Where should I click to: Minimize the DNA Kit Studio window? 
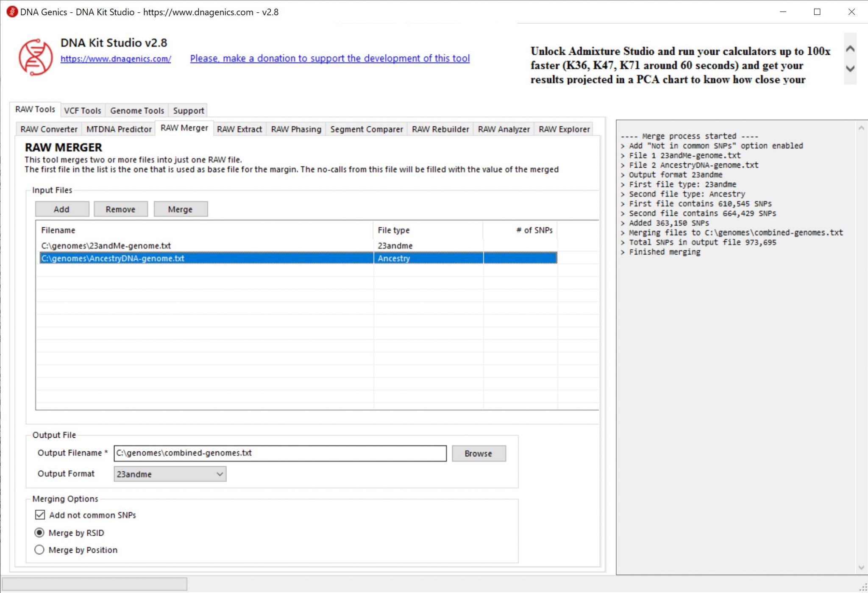point(783,12)
